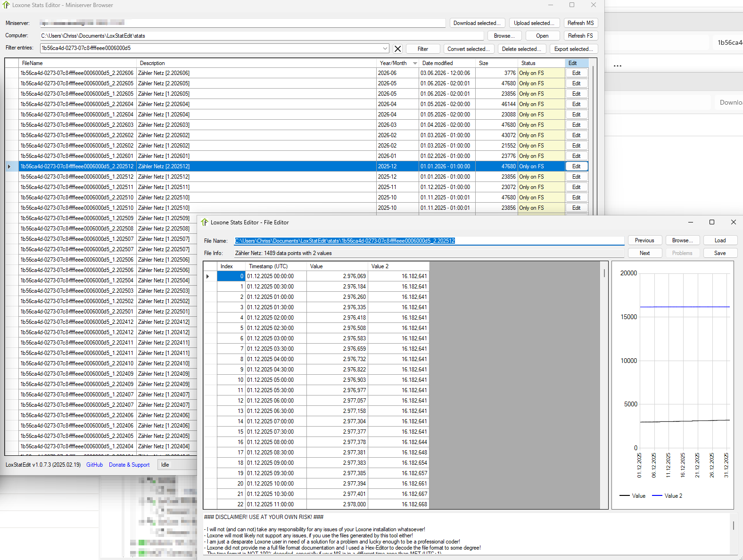The height and width of the screenshot is (560, 743).
Task: Click the Value legend entry in chart
Action: (x=633, y=496)
